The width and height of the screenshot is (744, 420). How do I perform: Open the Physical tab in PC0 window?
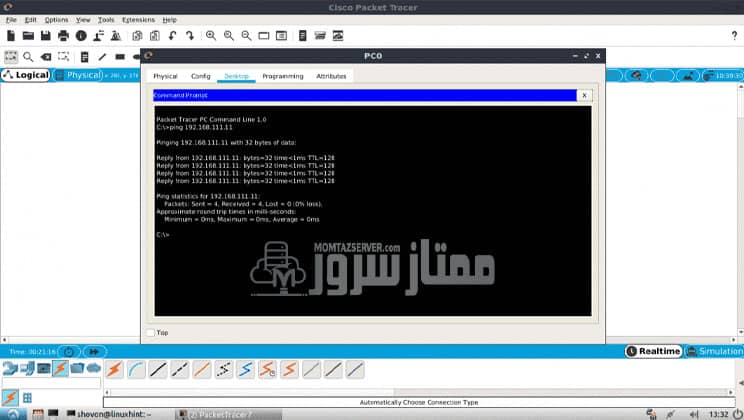pos(165,76)
